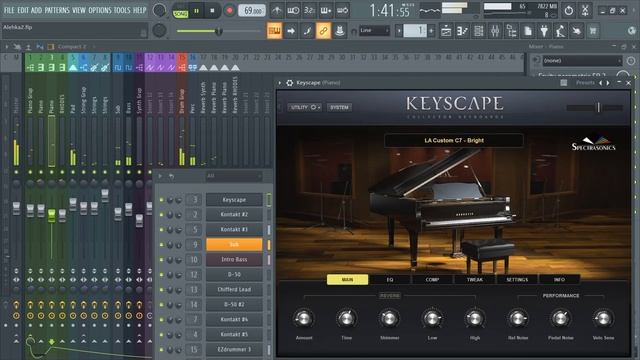640x360 pixels.
Task: Mute the Sub channel green LED
Action: point(162,245)
